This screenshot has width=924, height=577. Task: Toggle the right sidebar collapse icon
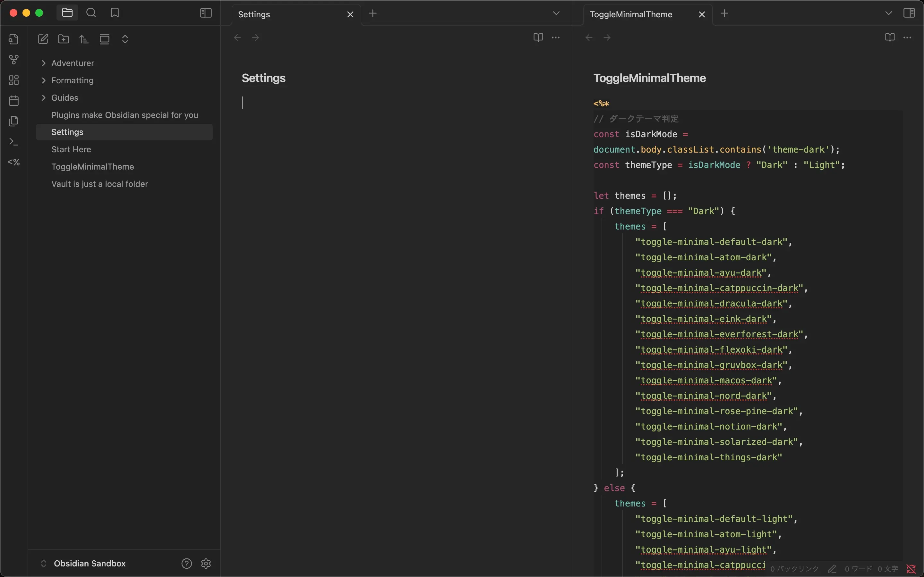click(909, 13)
